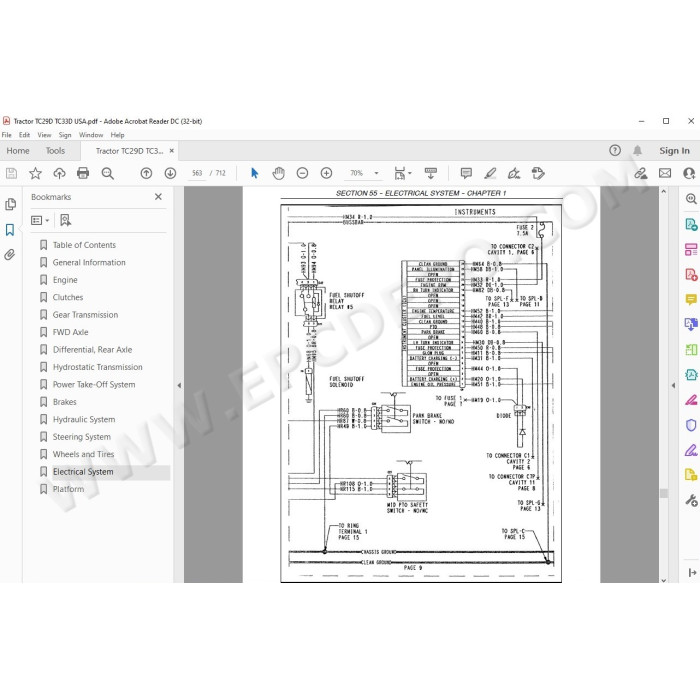Open Export PDF tool in right pane
This screenshot has height=700, width=700.
[x=691, y=224]
